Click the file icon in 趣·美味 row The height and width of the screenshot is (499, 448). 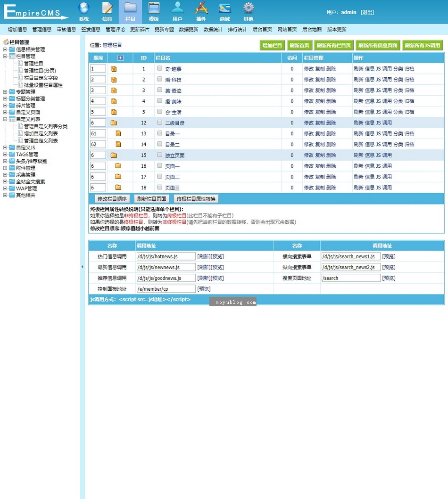click(x=114, y=101)
